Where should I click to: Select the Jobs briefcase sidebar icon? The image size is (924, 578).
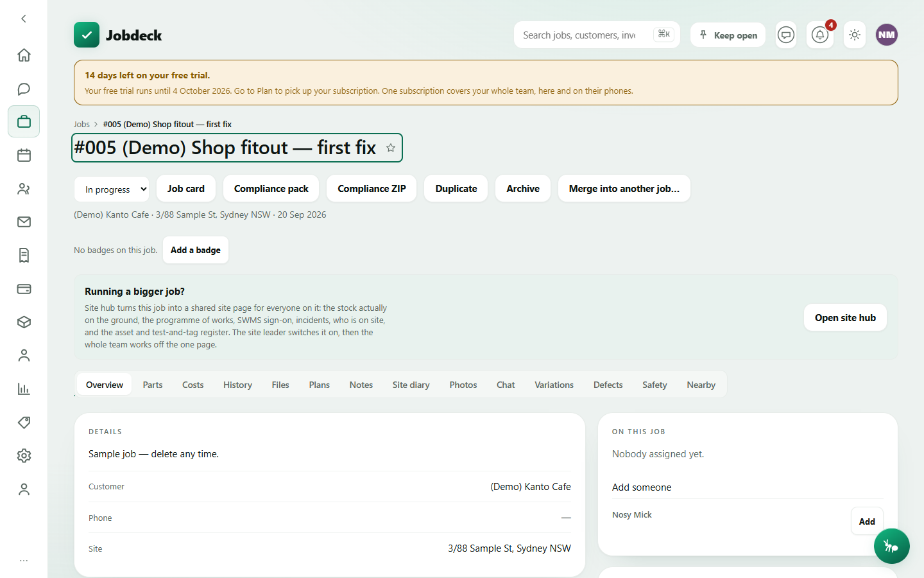click(x=24, y=121)
